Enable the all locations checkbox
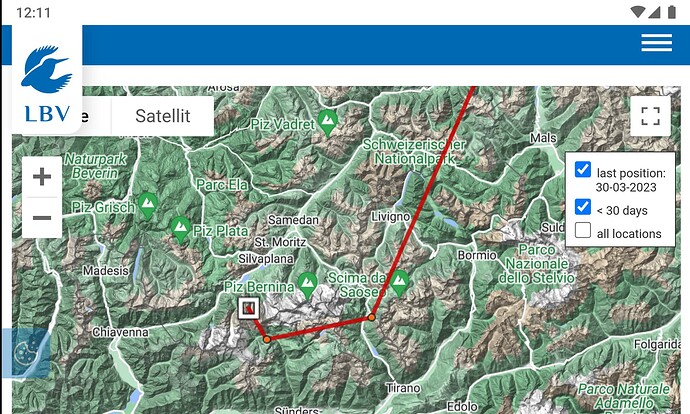The image size is (690, 414). click(583, 230)
